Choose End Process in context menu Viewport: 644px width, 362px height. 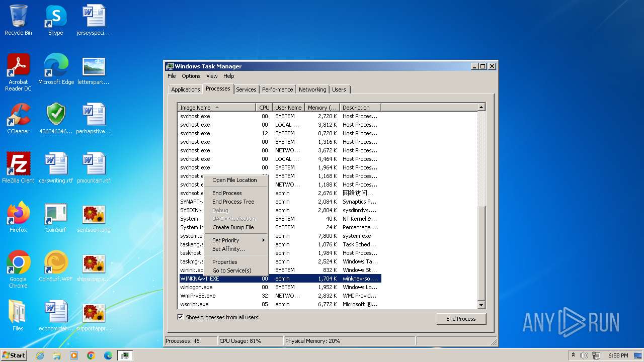(x=235, y=193)
